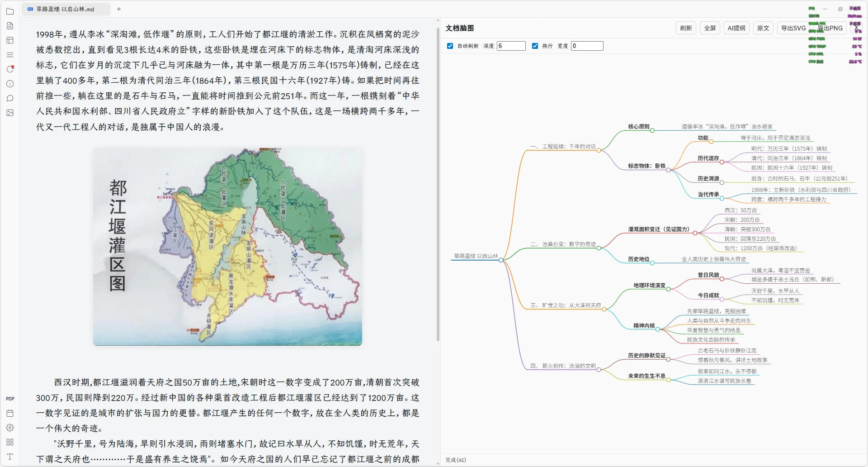Collapse the 功能 node
This screenshot has height=467, width=868.
pyautogui.click(x=711, y=142)
